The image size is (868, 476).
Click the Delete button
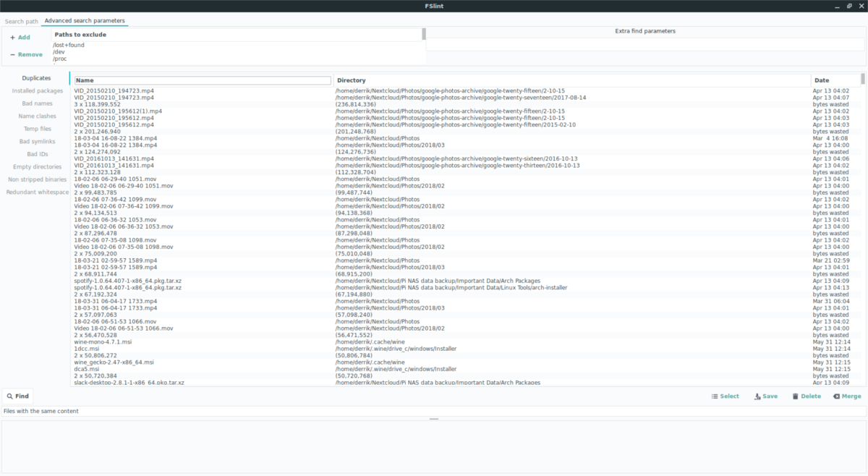807,396
